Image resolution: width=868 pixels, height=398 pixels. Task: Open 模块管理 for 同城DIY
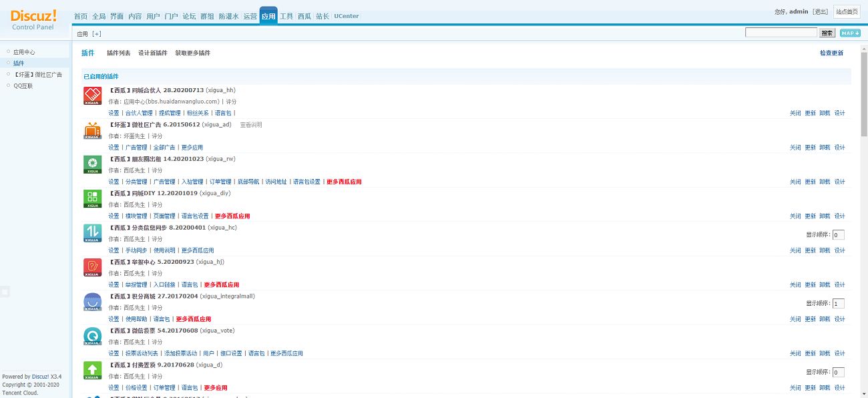[x=136, y=216]
